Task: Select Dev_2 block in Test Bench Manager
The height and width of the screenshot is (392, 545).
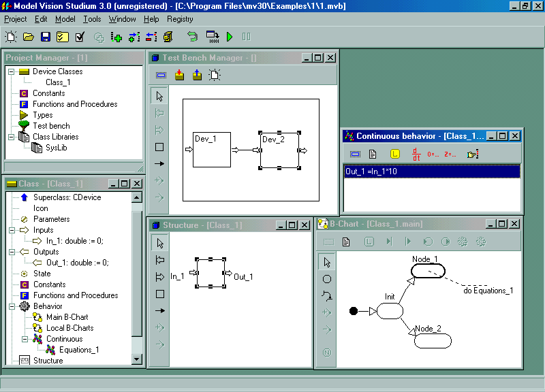Action: 279,150
